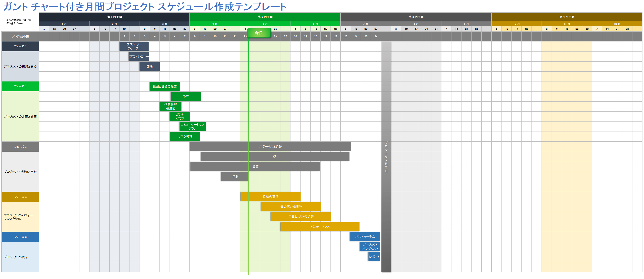Select the プラン レビュー task bar
The height and width of the screenshot is (279, 644).
point(139,56)
